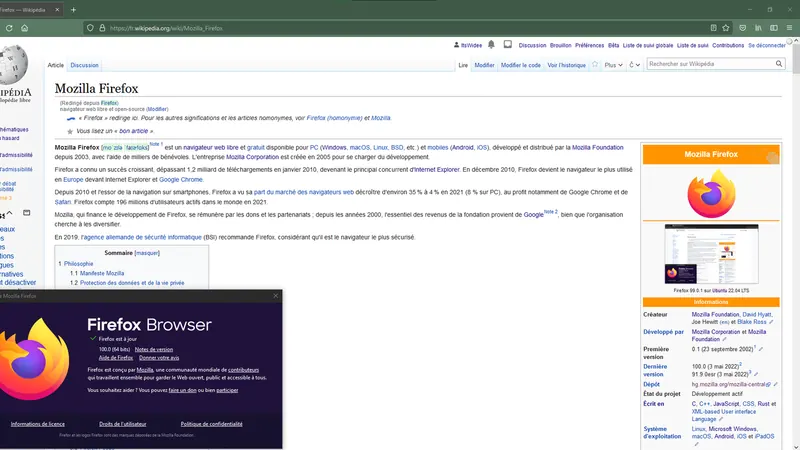
Task: Bookmark this page with the star icon
Action: (726, 28)
